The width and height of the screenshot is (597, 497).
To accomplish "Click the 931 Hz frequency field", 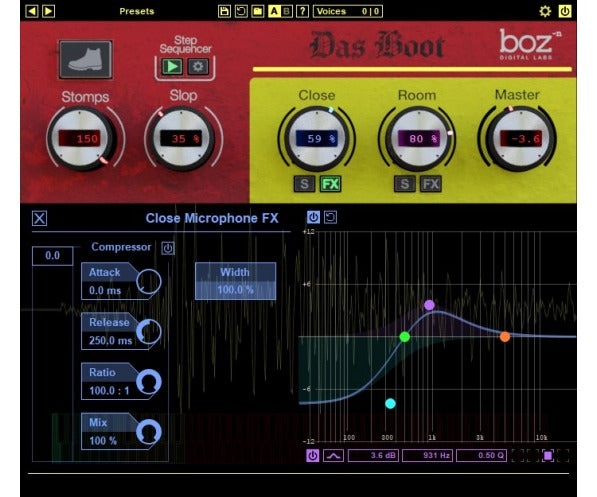I will 428,455.
